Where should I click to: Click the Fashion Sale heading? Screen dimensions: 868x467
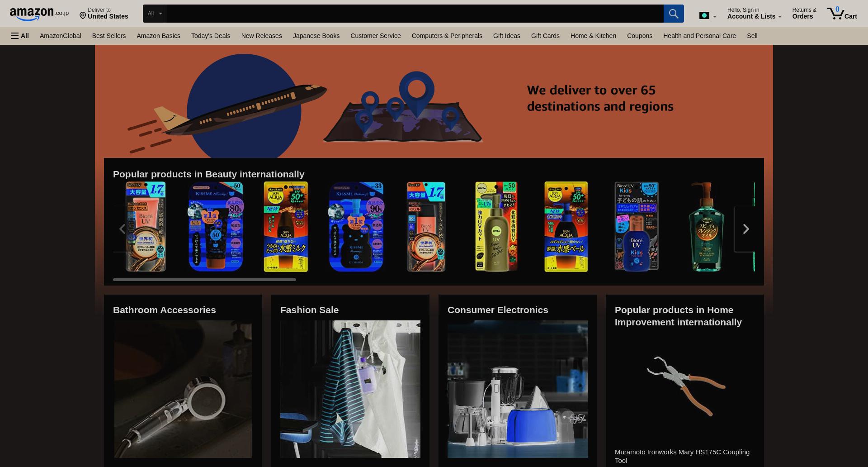coord(309,310)
